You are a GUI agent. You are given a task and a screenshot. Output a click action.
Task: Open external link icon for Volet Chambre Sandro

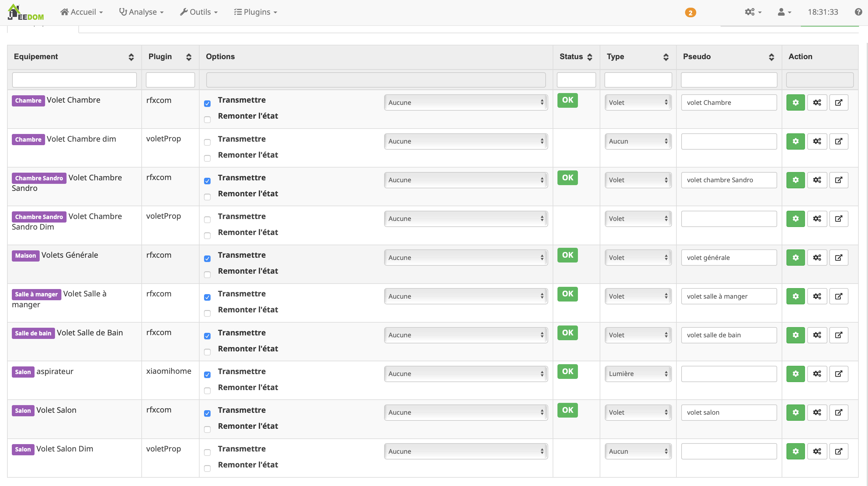click(x=838, y=180)
